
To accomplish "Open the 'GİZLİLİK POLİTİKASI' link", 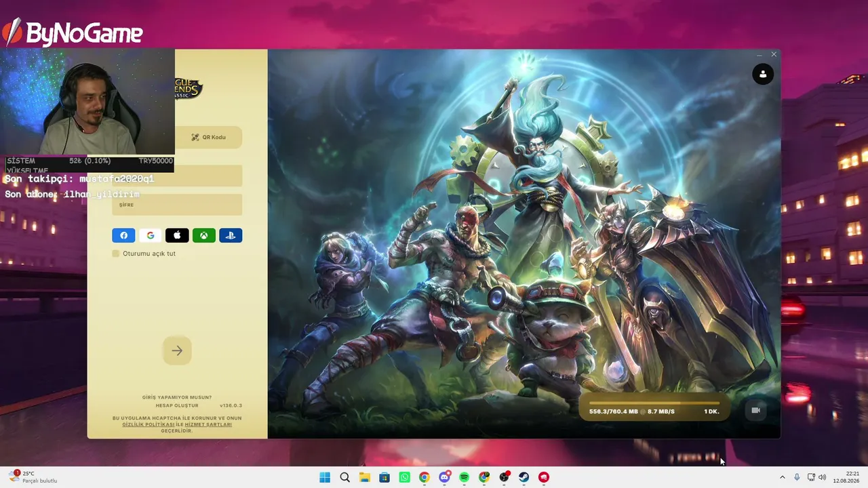I will point(149,424).
